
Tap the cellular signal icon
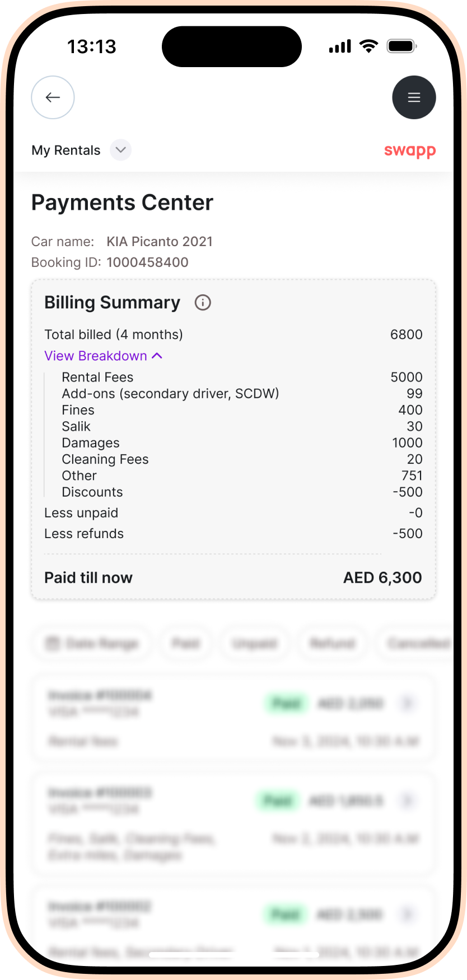340,46
